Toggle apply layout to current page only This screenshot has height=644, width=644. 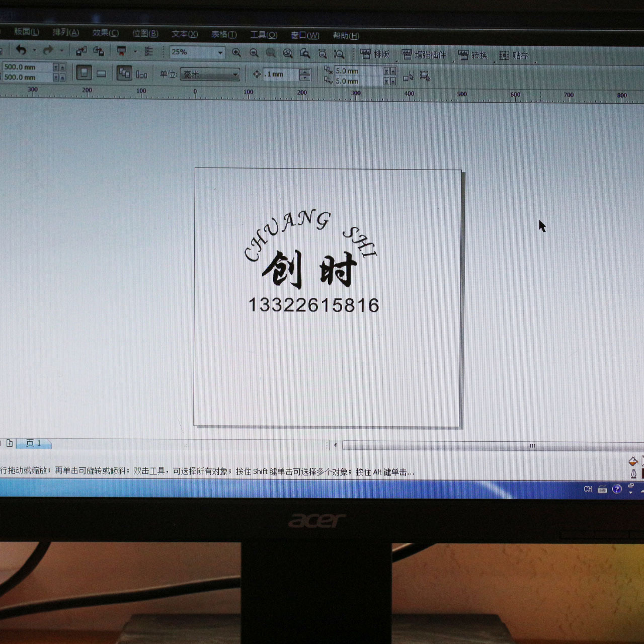[x=141, y=74]
